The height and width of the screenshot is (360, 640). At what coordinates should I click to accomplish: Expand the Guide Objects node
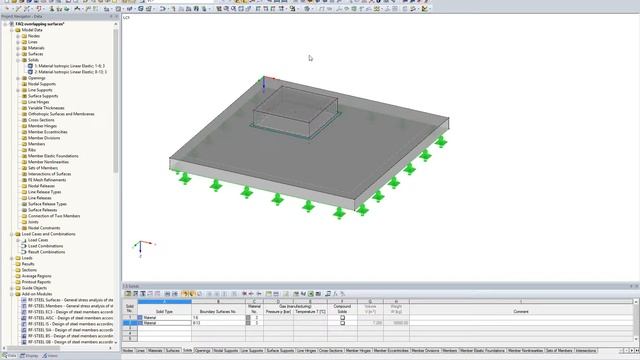click(x=12, y=288)
